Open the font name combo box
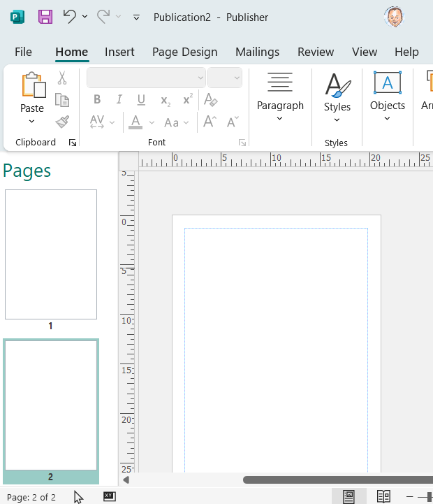Viewport: 433px width, 504px height. point(146,78)
